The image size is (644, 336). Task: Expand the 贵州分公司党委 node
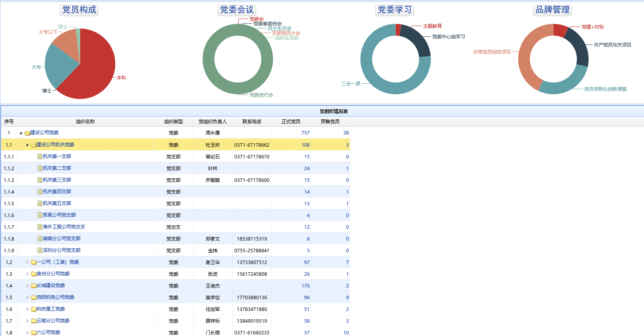coord(27,274)
